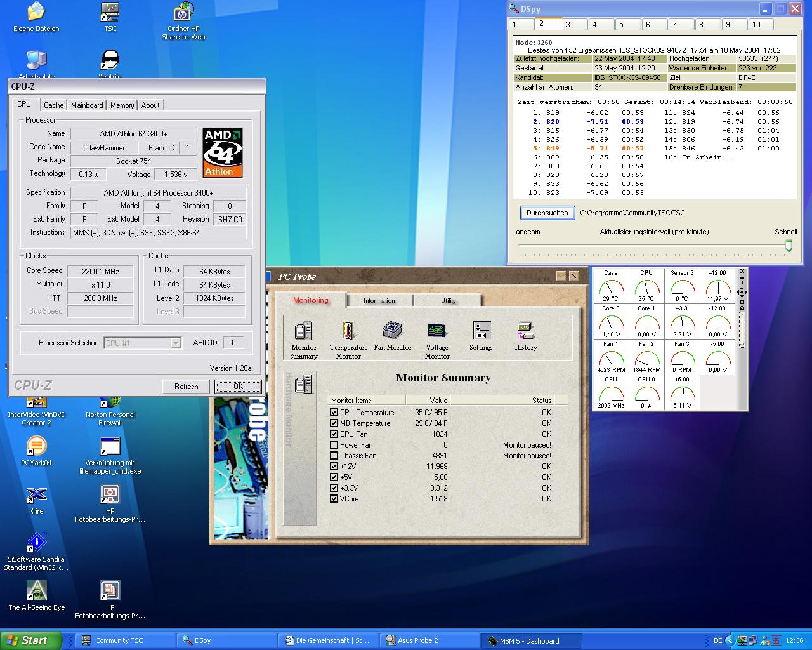
Task: Select the TSC desktop icon
Action: click(x=110, y=17)
